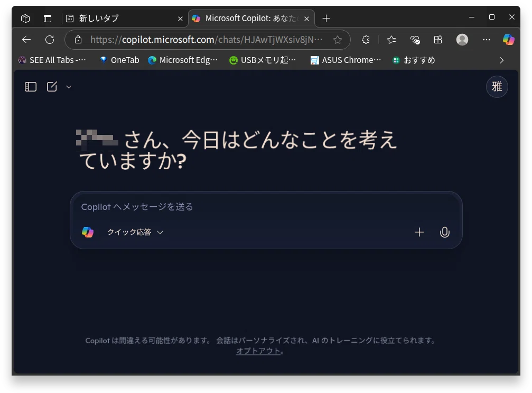Open SEE All Tabs bookmark
This screenshot has width=532, height=393.
52,60
